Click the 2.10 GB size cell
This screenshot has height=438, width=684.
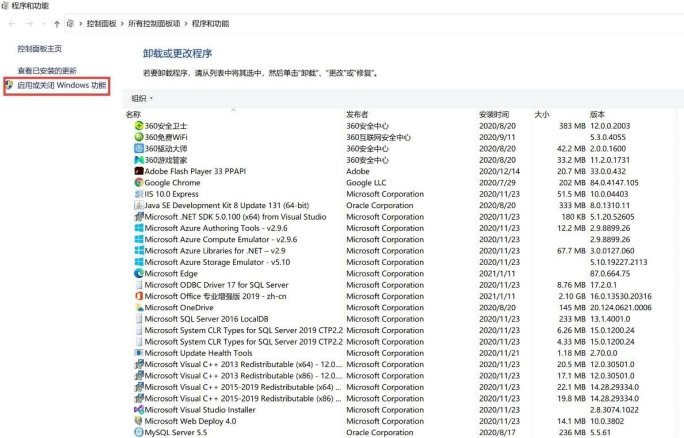[571, 296]
